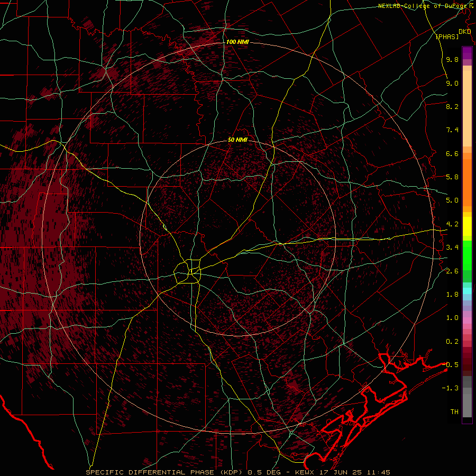476x476 pixels.
Task: Click the [PHAS] legend unit label
Action: 447,37
